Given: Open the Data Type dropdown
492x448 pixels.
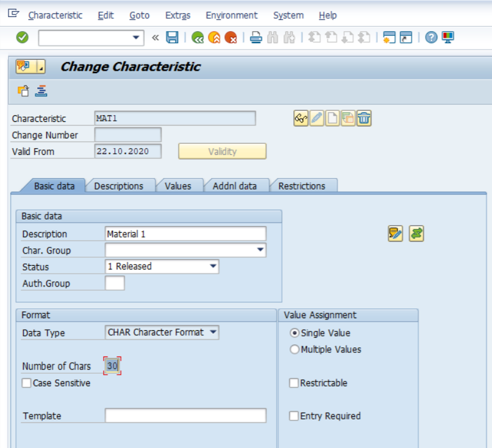Looking at the screenshot, I should (x=213, y=332).
